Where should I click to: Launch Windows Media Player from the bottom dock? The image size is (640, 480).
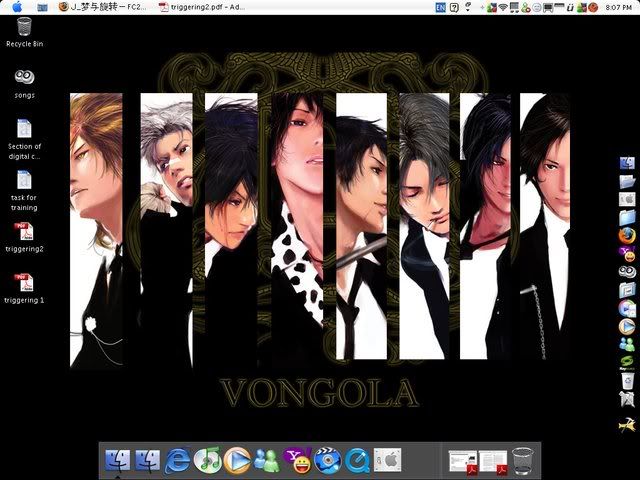[237, 460]
